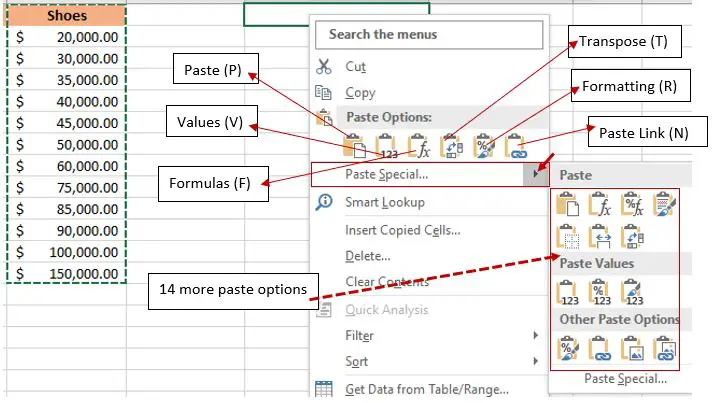712x403 pixels.
Task: Select Values & Source Formatting under Paste Values
Action: tap(632, 292)
